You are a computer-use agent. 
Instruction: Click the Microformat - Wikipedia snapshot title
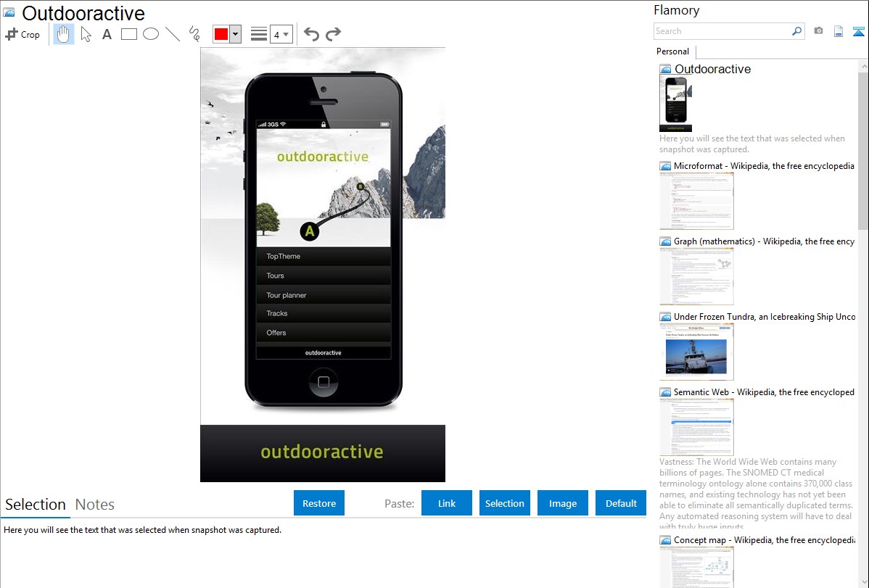[x=764, y=166]
